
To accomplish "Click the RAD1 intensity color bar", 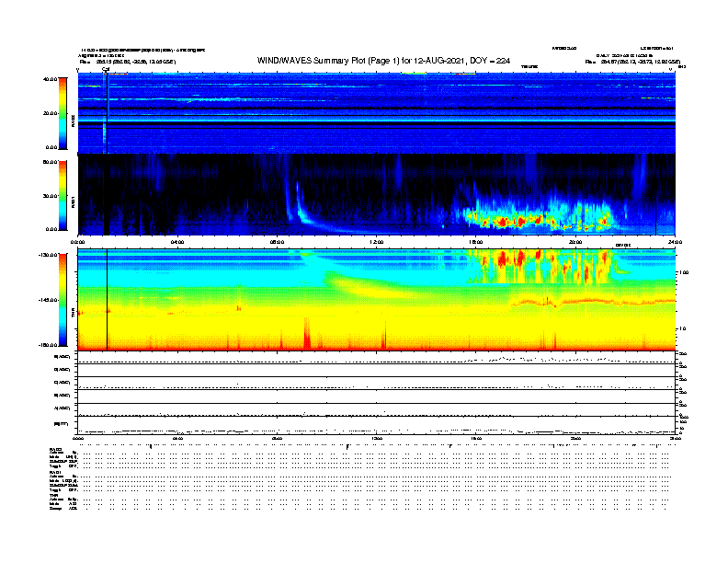I will [63, 196].
